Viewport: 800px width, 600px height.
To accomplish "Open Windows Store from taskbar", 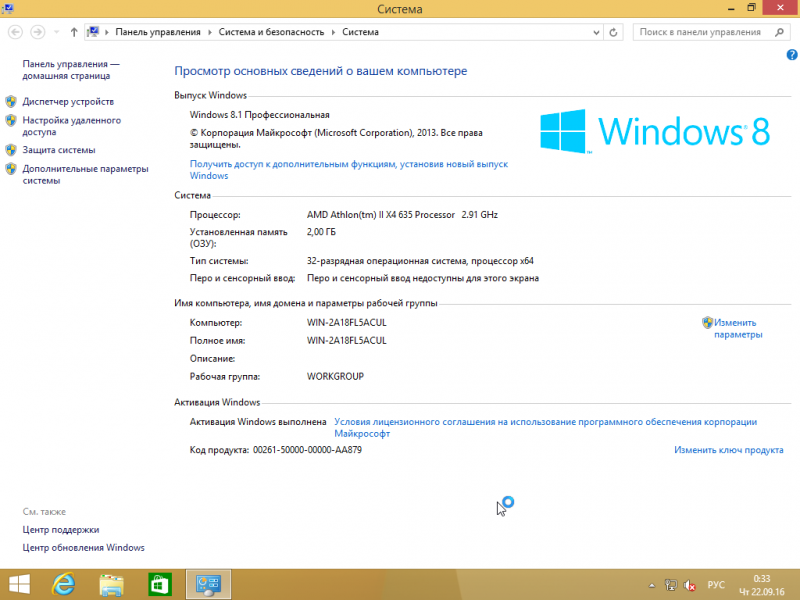I will click(160, 585).
